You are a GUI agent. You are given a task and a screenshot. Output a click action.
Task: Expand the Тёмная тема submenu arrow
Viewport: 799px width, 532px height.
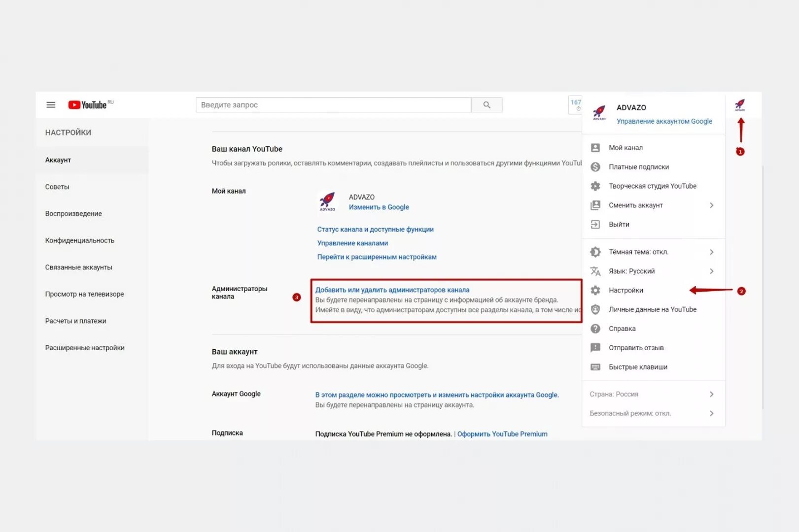click(711, 252)
